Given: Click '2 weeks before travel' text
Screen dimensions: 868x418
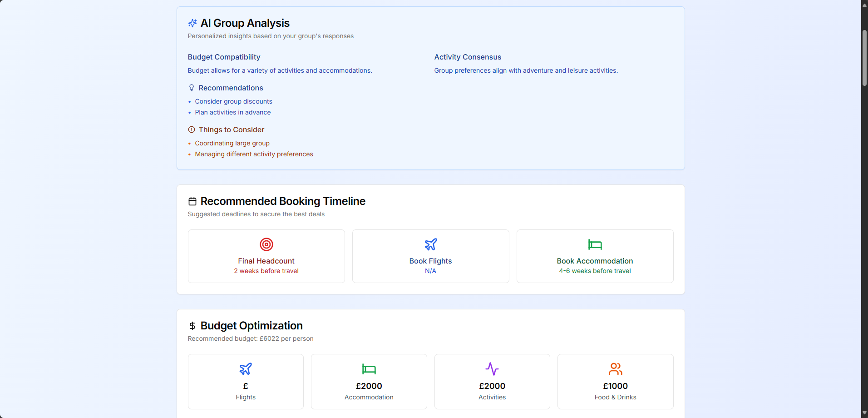Looking at the screenshot, I should pos(266,271).
